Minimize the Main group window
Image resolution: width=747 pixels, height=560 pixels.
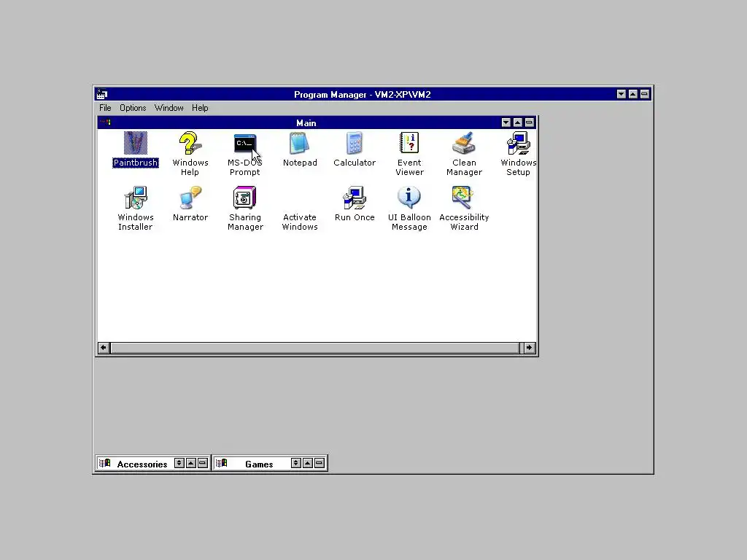tap(506, 122)
